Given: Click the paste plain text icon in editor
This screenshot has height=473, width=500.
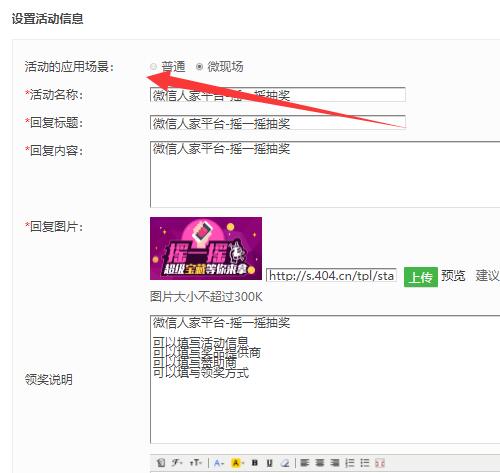Looking at the screenshot, I should 161,463.
